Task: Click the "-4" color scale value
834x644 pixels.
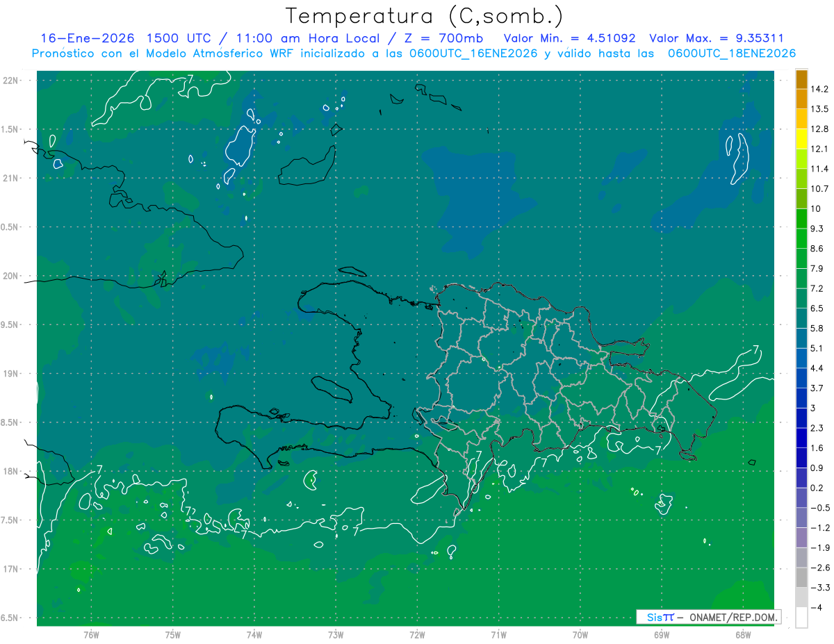Action: [x=816, y=607]
